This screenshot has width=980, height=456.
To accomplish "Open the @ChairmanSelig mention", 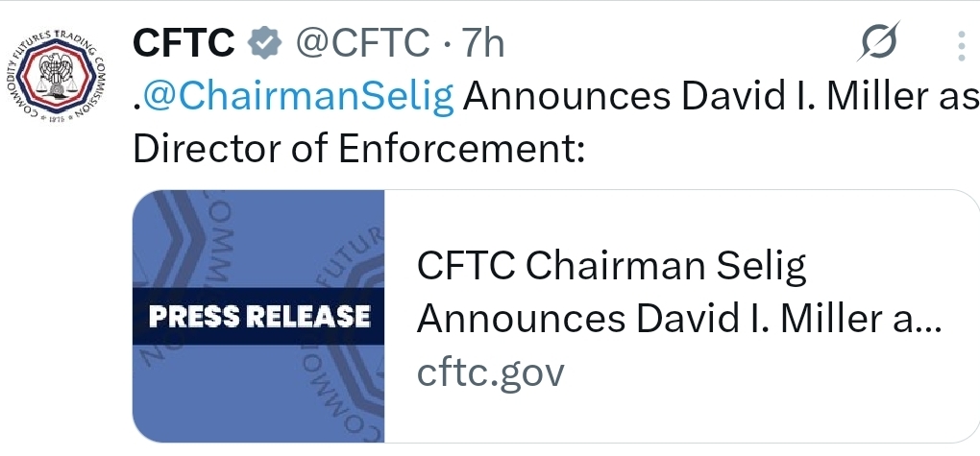I will coord(299,97).
